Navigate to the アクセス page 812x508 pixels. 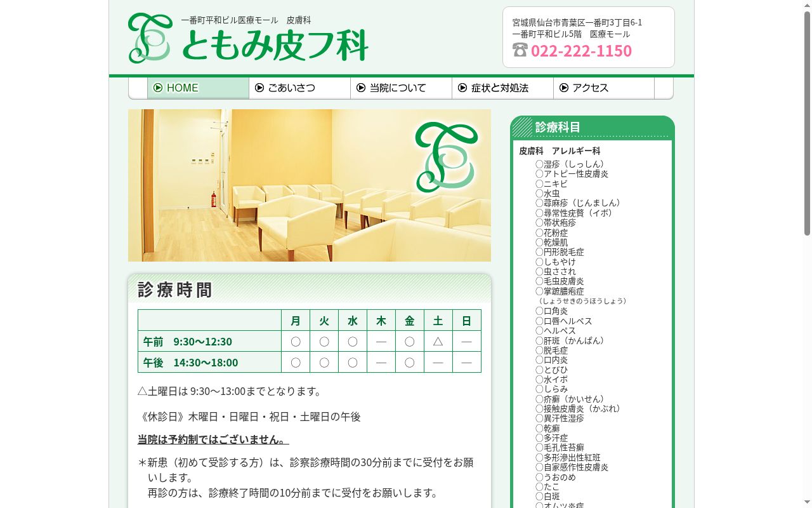tap(604, 88)
